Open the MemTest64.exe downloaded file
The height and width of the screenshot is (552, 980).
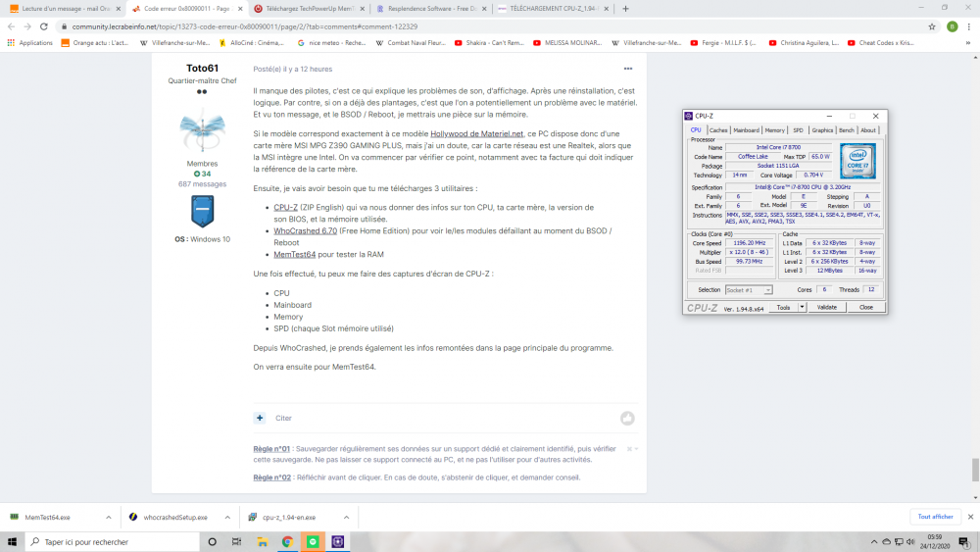(x=47, y=517)
